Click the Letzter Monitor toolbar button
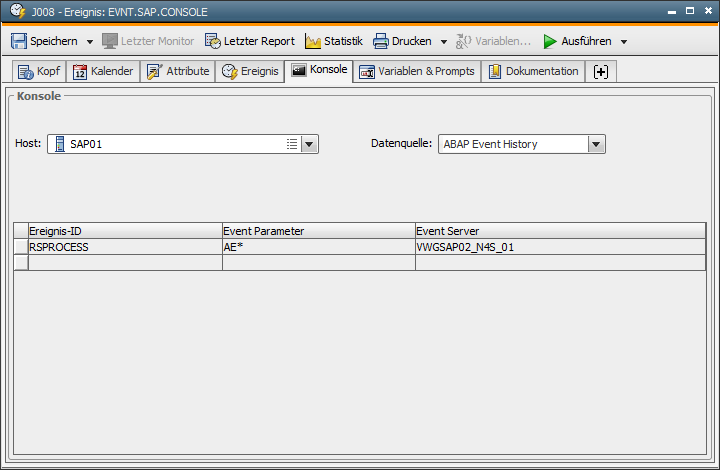 (x=148, y=41)
